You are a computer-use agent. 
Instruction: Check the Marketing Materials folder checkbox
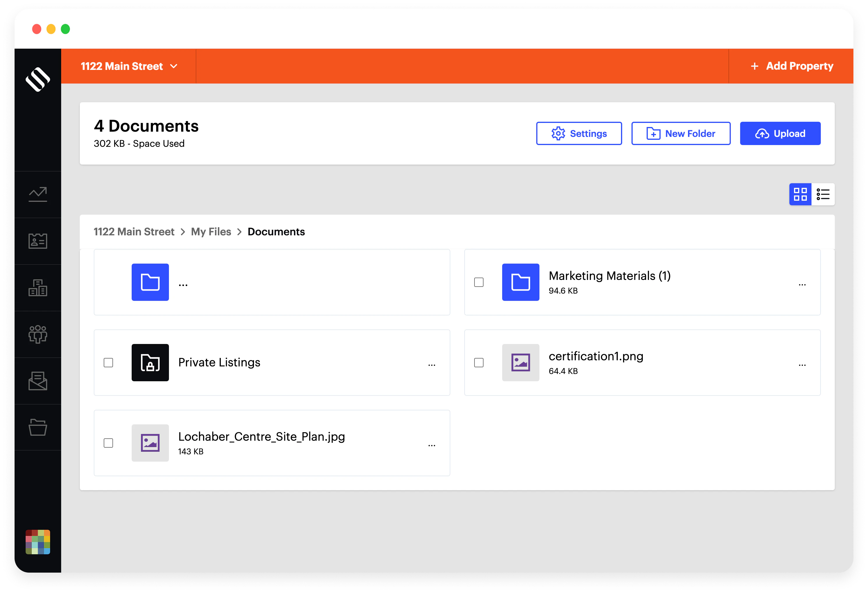pos(479,283)
